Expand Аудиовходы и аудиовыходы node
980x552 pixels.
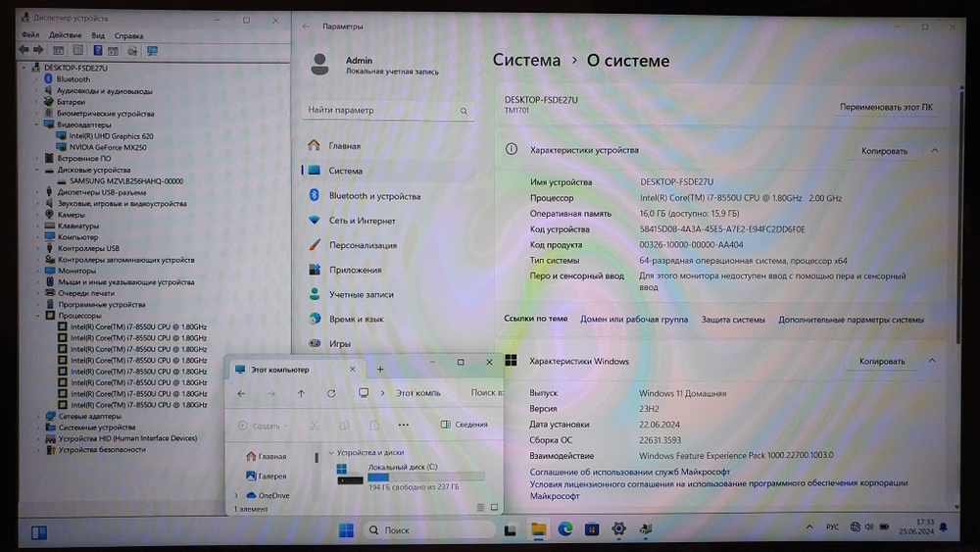37,90
